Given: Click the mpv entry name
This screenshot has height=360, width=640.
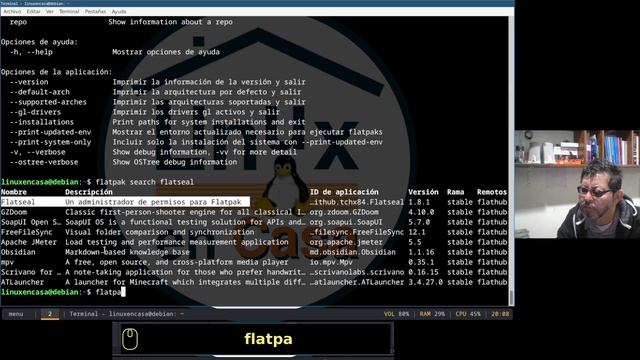Looking at the screenshot, I should point(7,262).
